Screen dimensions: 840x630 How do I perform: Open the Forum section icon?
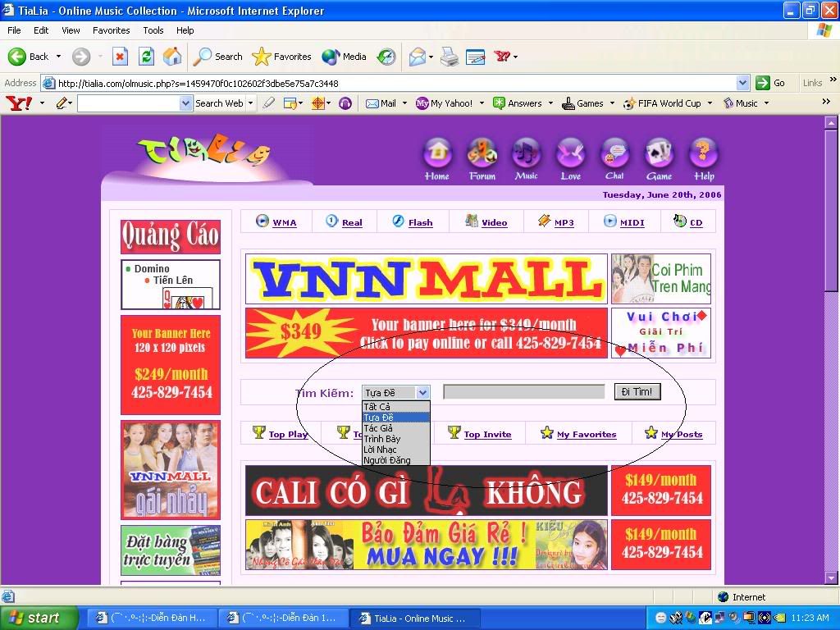[x=482, y=153]
